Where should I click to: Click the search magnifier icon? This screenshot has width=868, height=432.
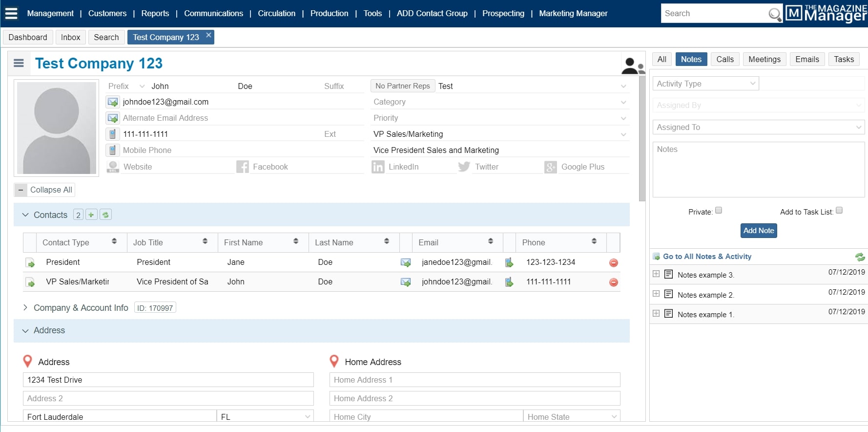[x=774, y=14]
